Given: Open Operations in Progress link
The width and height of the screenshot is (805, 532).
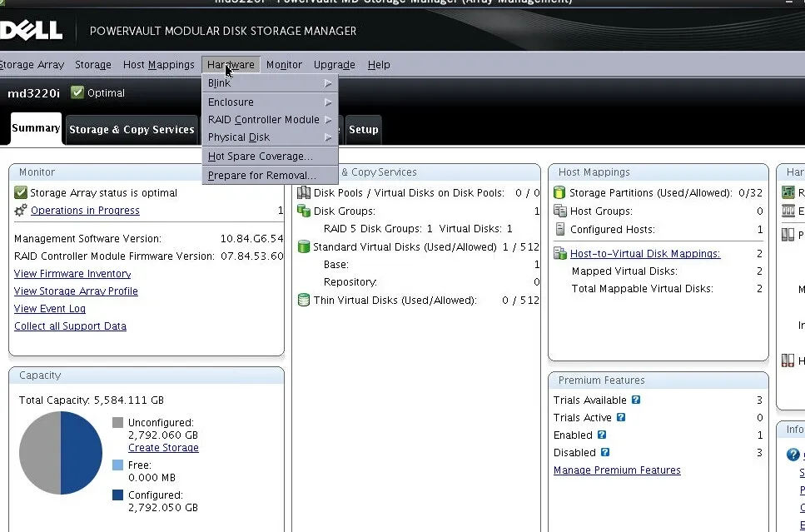Looking at the screenshot, I should pos(85,211).
